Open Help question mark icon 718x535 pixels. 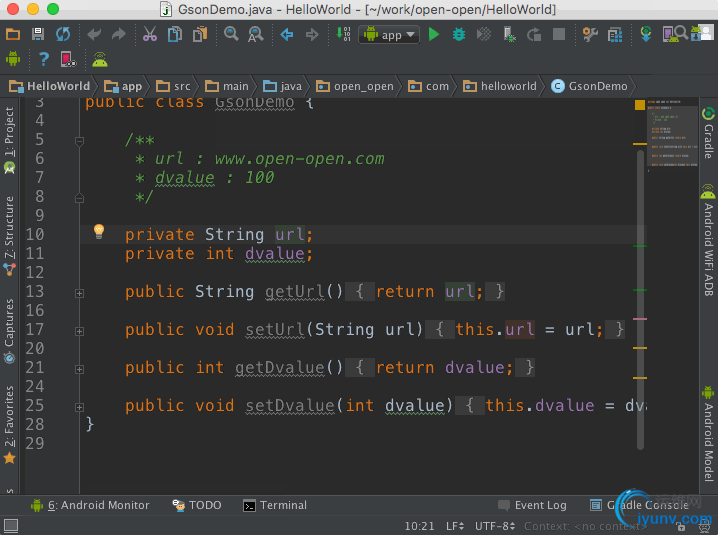point(44,59)
